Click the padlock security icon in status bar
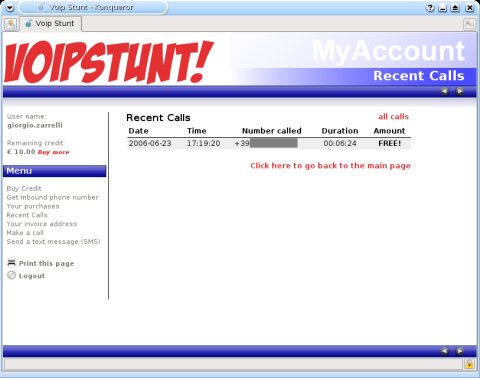This screenshot has width=480, height=378. click(469, 364)
